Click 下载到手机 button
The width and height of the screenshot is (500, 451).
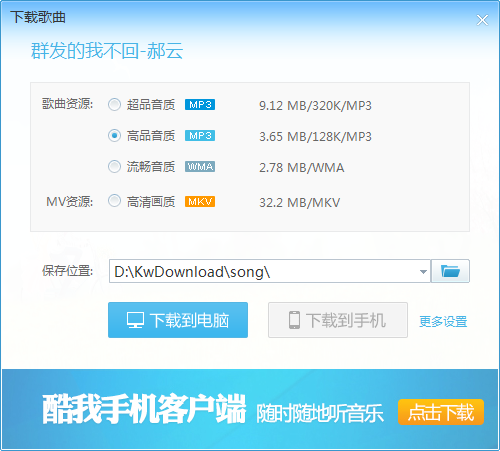click(338, 320)
